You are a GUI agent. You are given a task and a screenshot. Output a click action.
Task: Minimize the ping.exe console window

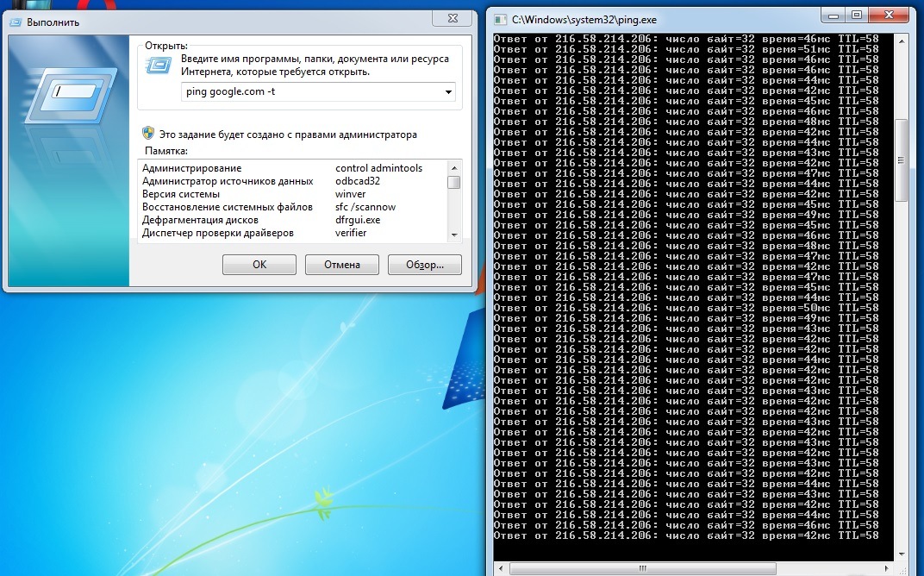[x=833, y=16]
